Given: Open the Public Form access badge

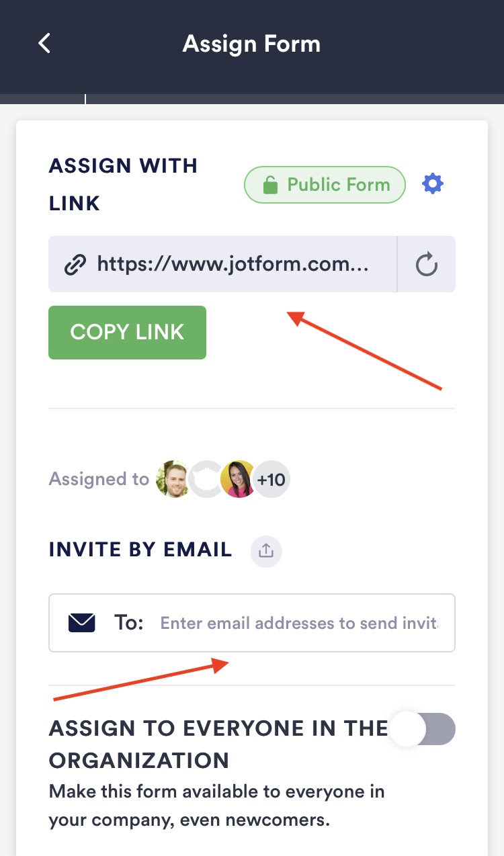Looking at the screenshot, I should (x=325, y=185).
